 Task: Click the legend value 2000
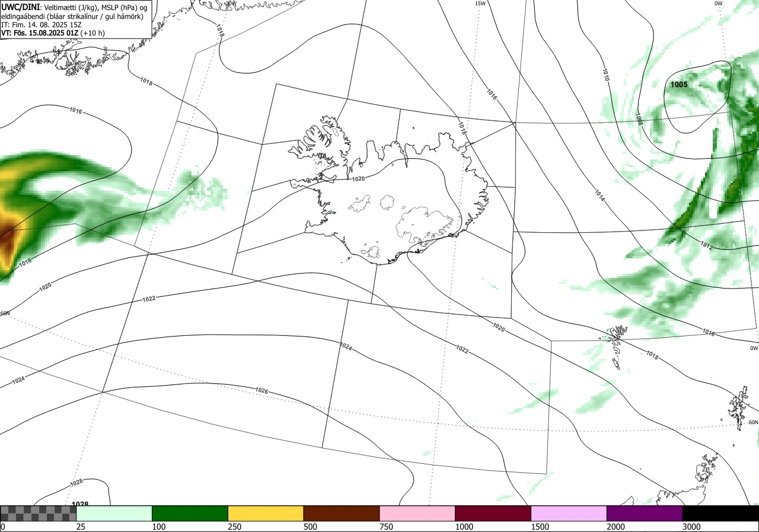616,527
